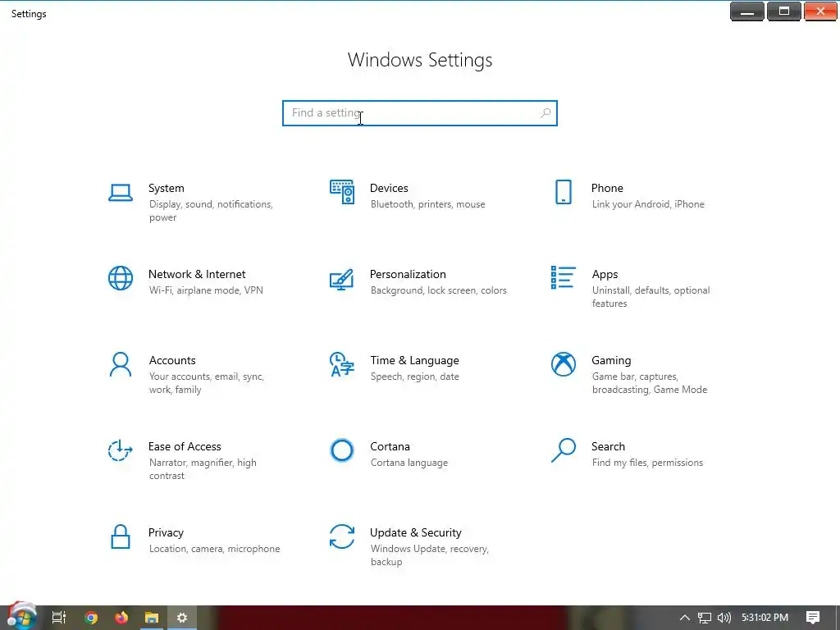This screenshot has width=840, height=630.
Task: Click 'Display, sound, notifications, power' text
Action: click(211, 211)
